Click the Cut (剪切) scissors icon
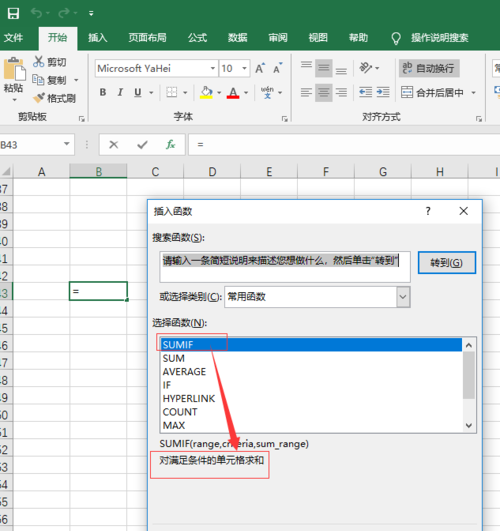 pyautogui.click(x=39, y=62)
